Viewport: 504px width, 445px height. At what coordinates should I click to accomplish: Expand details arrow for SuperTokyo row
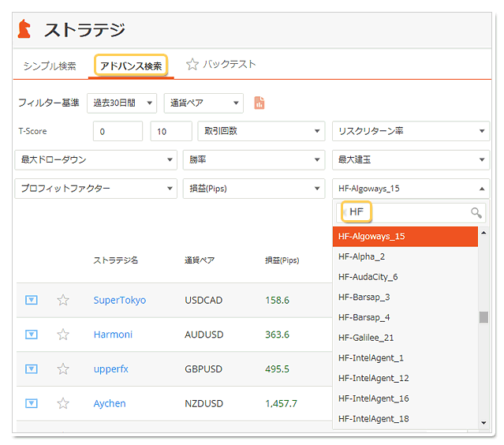pos(32,300)
